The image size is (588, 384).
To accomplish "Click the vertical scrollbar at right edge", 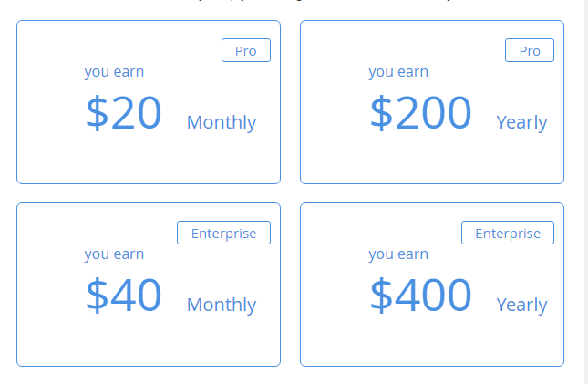I will (586, 192).
